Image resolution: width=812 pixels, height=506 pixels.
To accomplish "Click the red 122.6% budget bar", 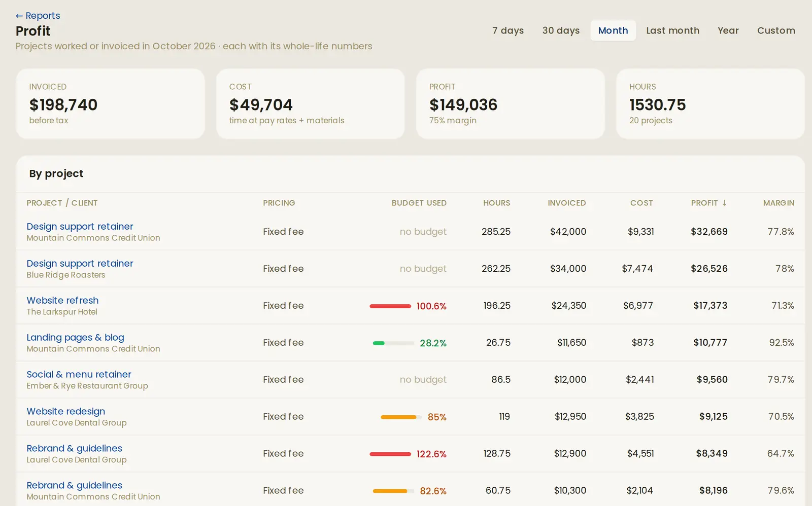I will point(390,454).
